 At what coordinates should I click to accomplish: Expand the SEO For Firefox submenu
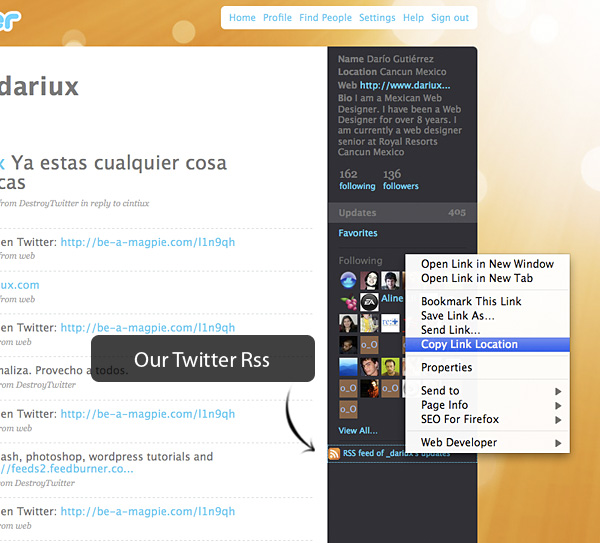tap(487, 419)
